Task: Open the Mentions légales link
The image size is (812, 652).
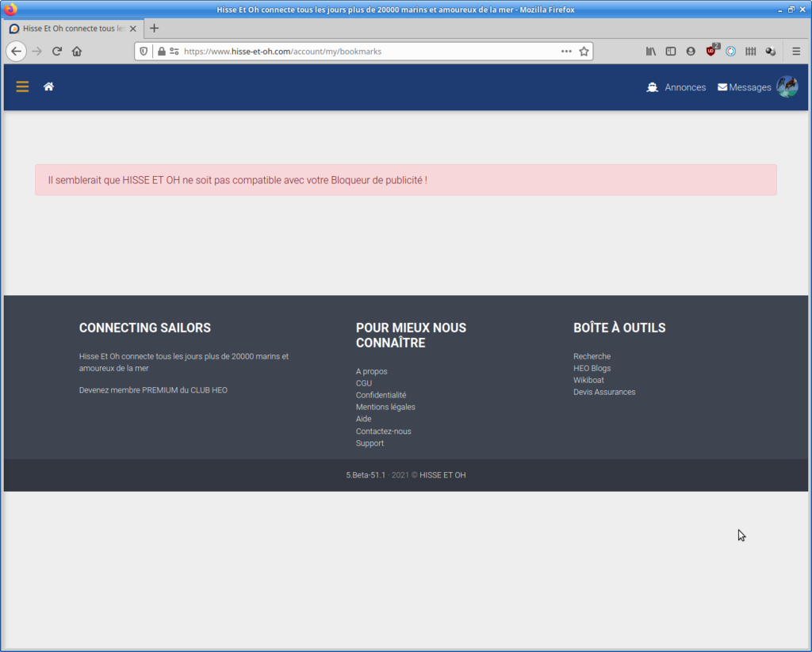Action: pyautogui.click(x=385, y=407)
